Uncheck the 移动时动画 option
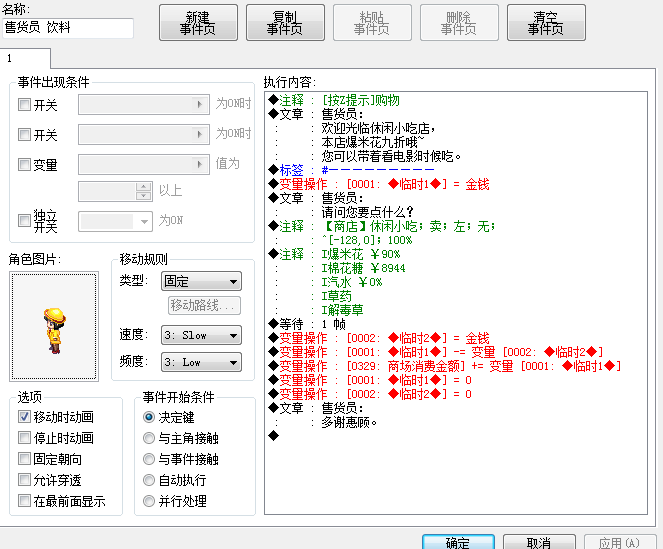Image resolution: width=663 pixels, height=549 pixels. click(x=25, y=417)
